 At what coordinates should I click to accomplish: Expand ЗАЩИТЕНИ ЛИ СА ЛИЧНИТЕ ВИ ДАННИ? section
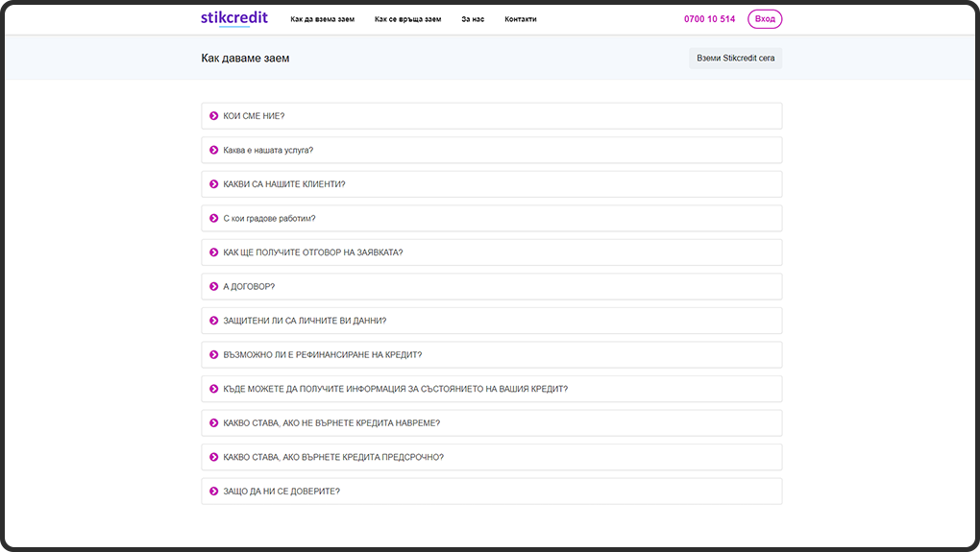305,321
